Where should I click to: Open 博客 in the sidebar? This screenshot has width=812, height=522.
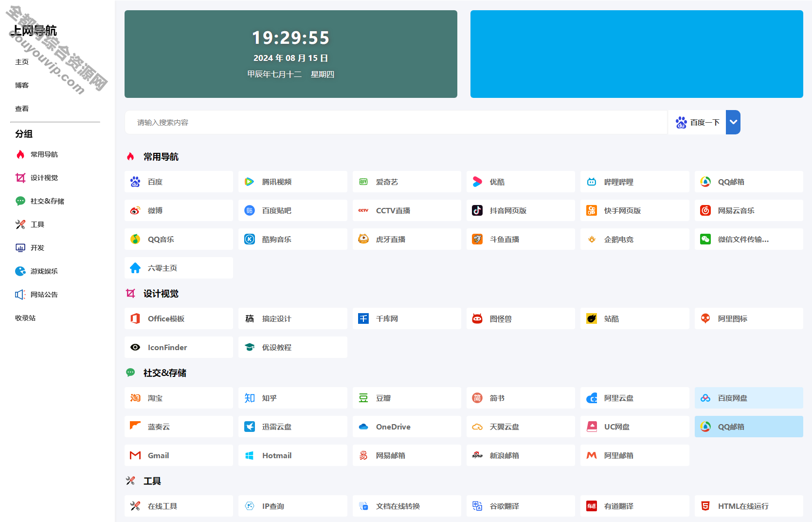(22, 85)
